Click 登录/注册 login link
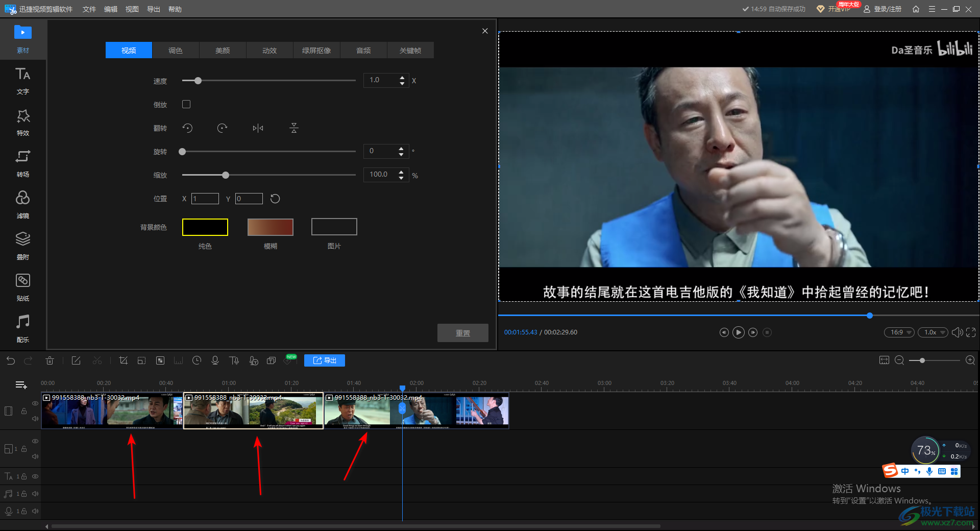 (x=883, y=9)
